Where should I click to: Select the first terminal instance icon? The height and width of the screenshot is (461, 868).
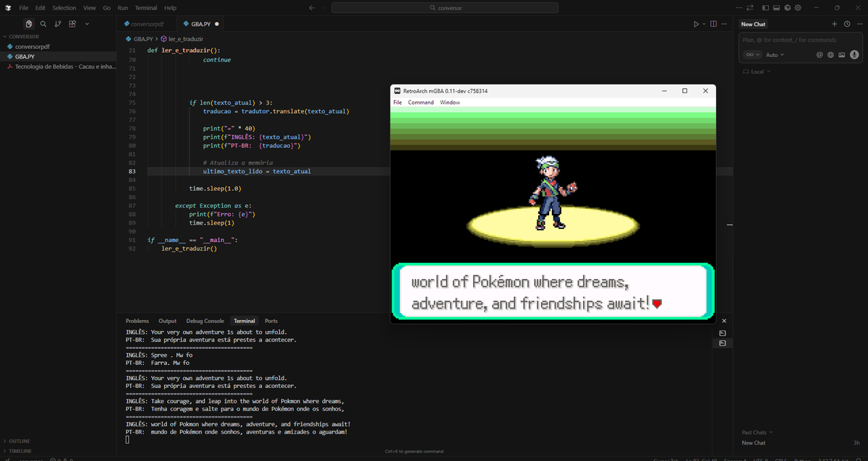723,333
